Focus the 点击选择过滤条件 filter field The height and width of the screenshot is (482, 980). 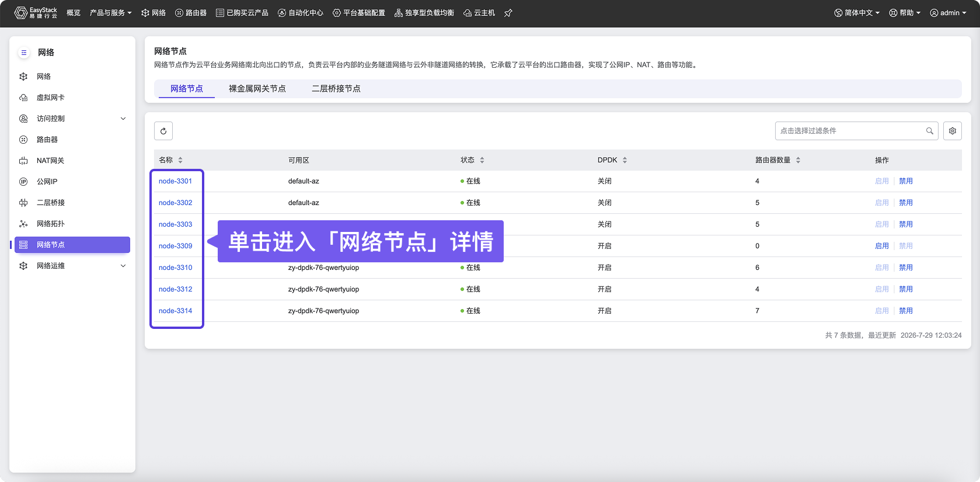(x=856, y=131)
